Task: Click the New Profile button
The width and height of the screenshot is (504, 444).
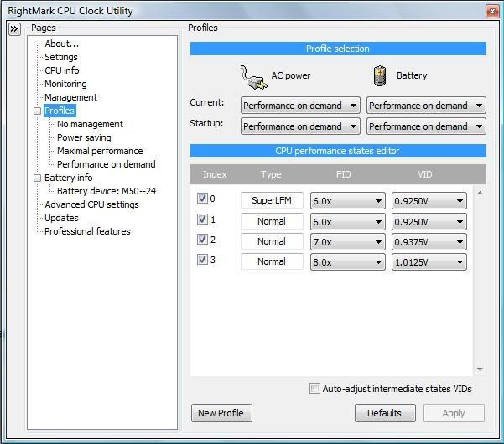Action: coord(221,413)
